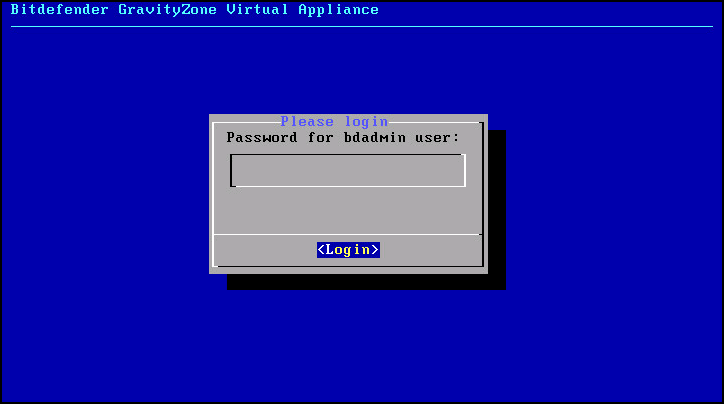Click the cyan line below the header
The image size is (724, 404).
coord(362,26)
